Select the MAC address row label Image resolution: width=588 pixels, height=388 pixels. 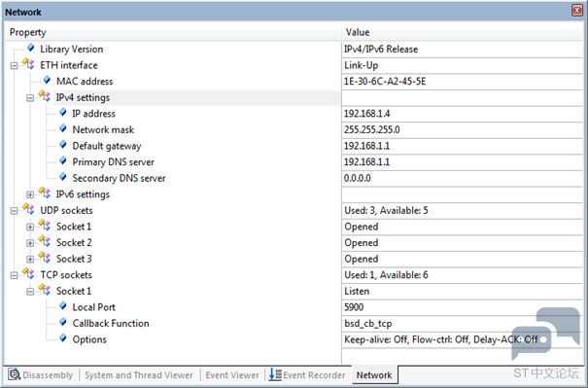(85, 82)
